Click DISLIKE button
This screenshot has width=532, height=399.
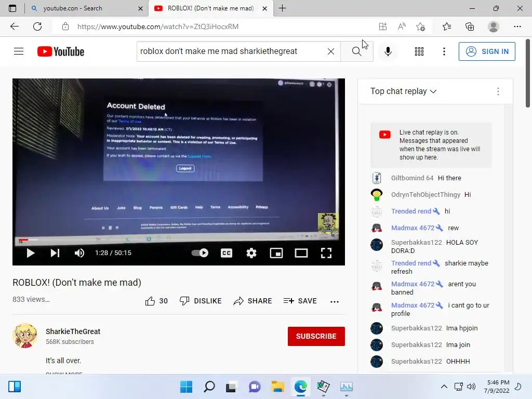pyautogui.click(x=201, y=301)
